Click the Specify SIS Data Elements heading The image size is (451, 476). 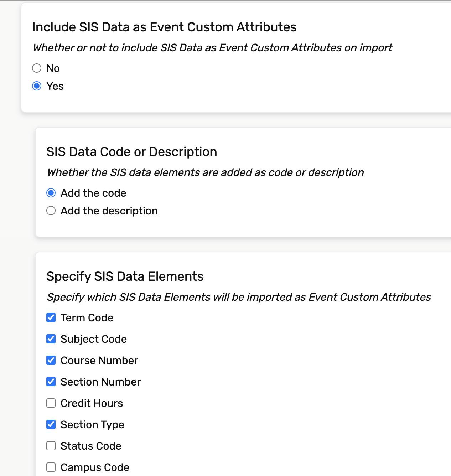click(125, 276)
